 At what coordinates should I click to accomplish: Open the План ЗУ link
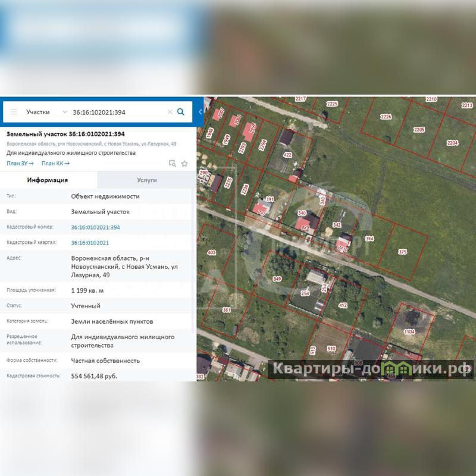[20, 163]
